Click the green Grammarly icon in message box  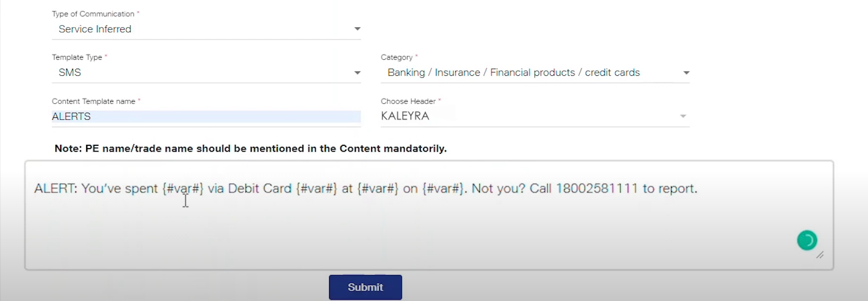click(x=807, y=240)
